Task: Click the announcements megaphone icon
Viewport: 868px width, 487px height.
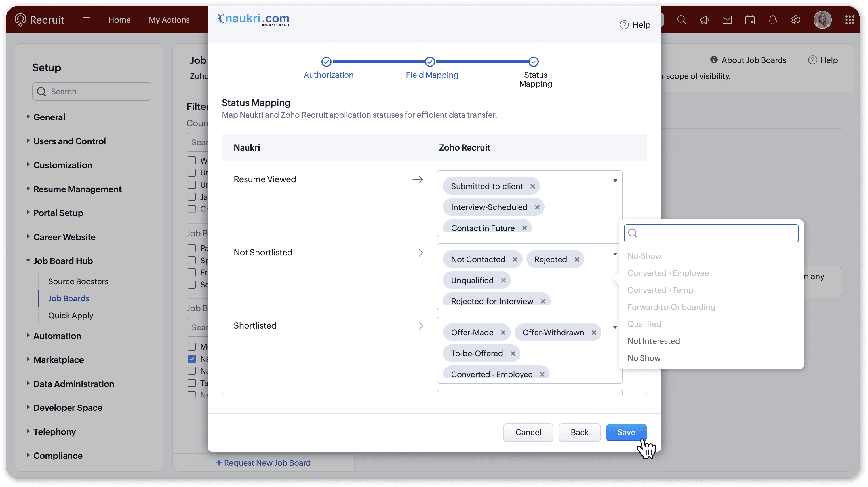Action: click(704, 20)
